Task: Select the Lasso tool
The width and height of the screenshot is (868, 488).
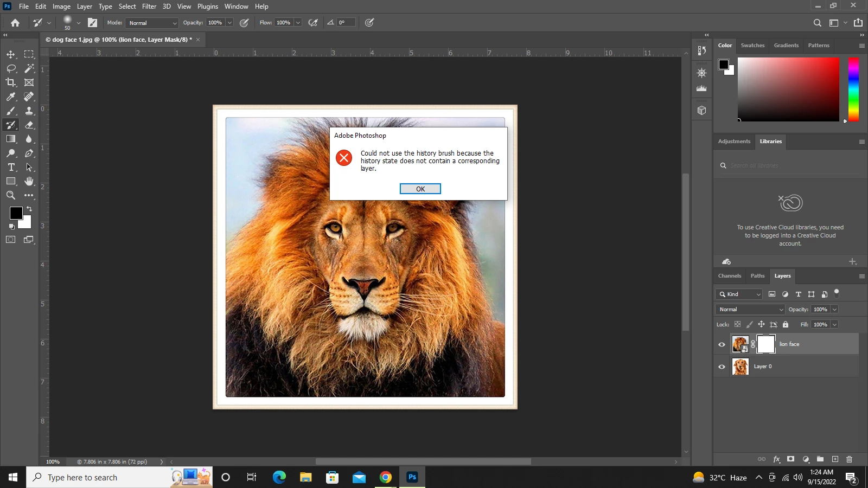Action: pos(11,68)
